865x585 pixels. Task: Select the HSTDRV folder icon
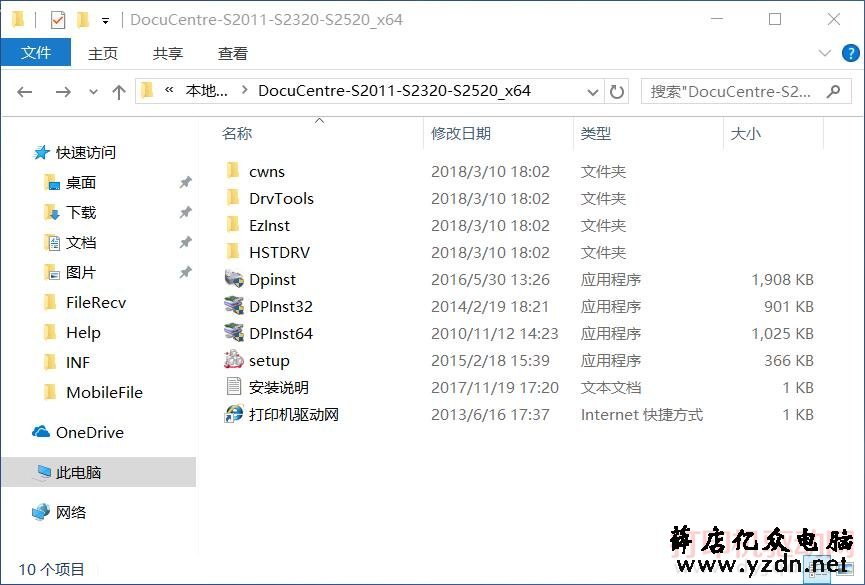[x=233, y=252]
